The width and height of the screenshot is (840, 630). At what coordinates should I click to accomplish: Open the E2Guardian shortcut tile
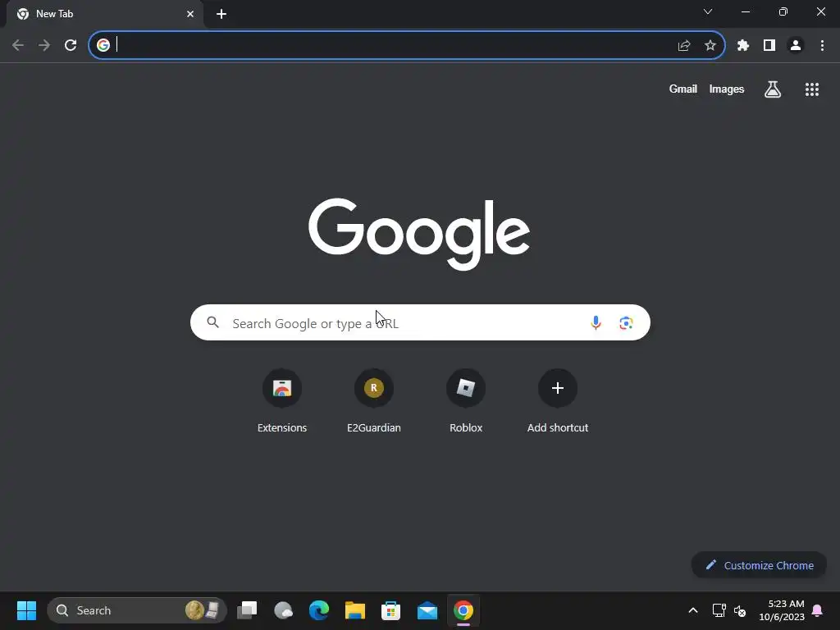tap(374, 400)
